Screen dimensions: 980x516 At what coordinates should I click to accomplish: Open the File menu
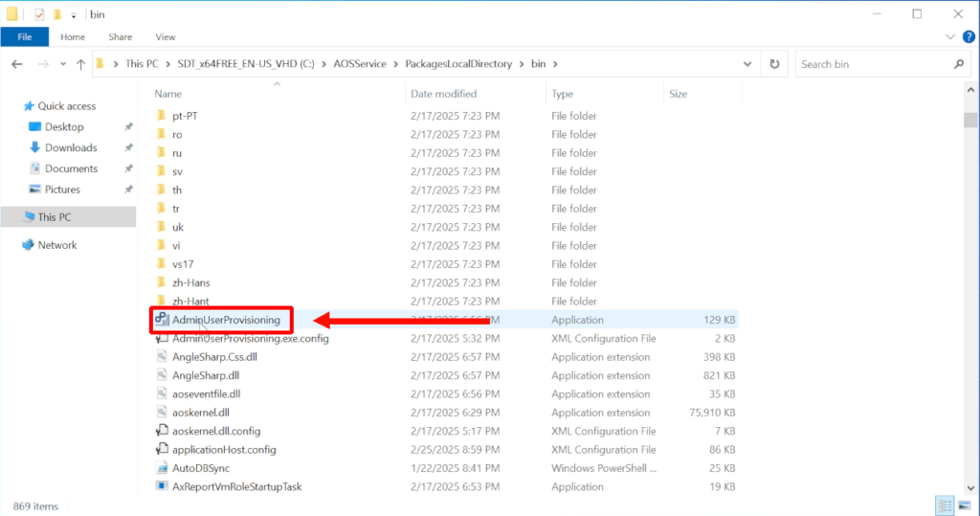pos(25,36)
